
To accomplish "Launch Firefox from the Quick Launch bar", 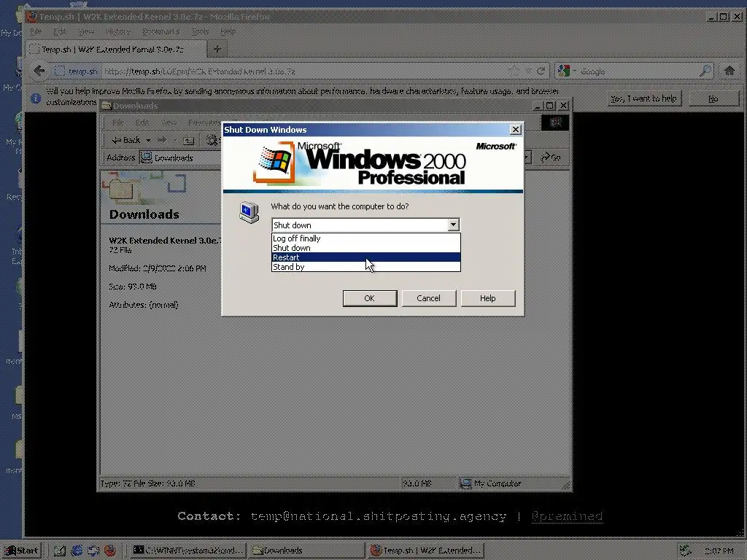I will coord(110,551).
